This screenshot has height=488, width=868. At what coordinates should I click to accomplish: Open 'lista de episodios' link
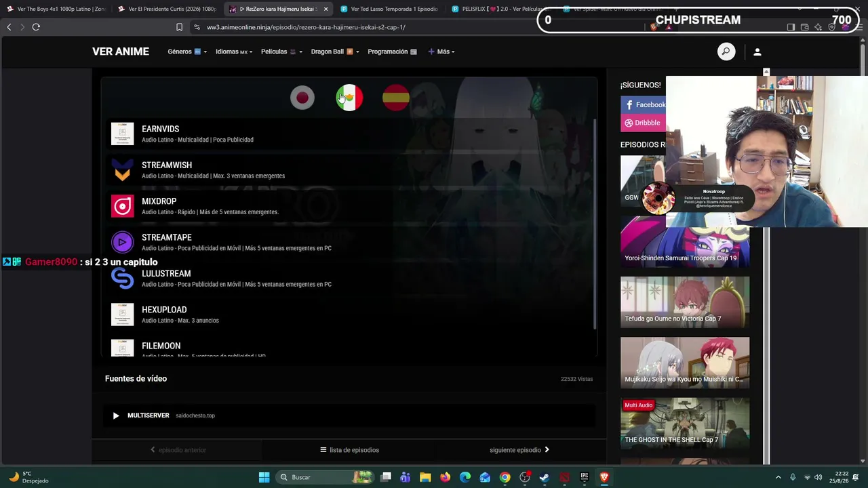pos(350,450)
